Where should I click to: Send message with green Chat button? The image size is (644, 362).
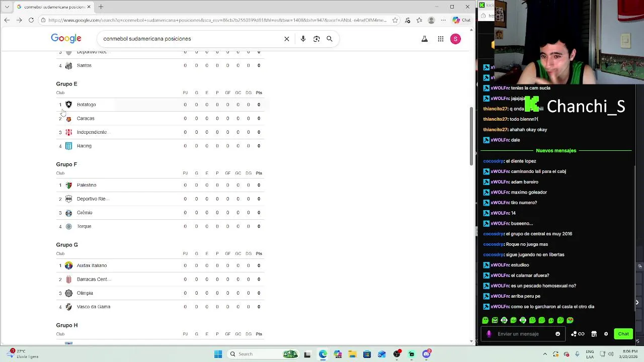[x=623, y=334]
